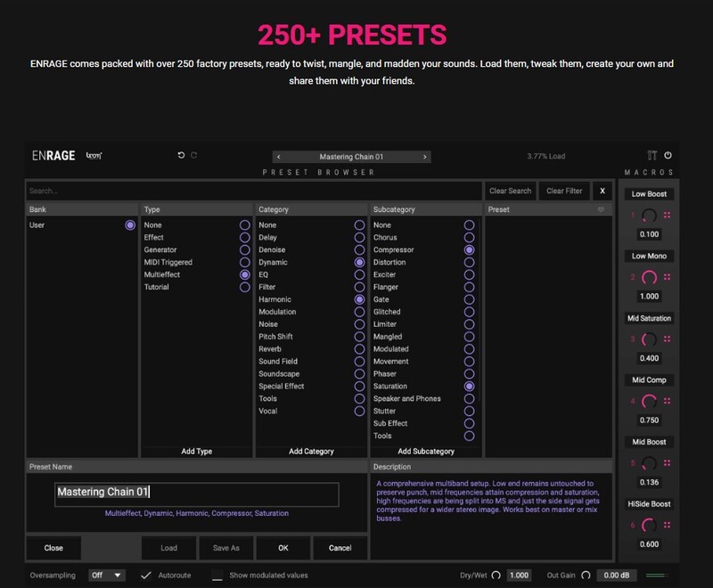Click the Close button
This screenshot has height=588, width=713.
coord(53,548)
